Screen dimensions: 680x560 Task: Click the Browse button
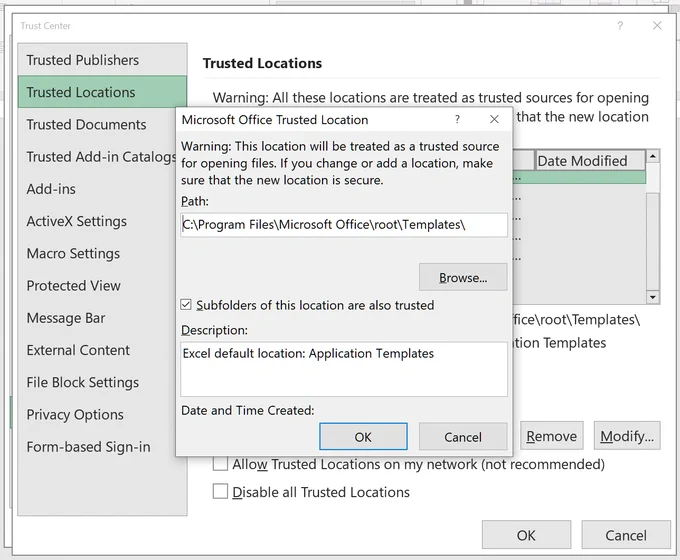click(463, 277)
